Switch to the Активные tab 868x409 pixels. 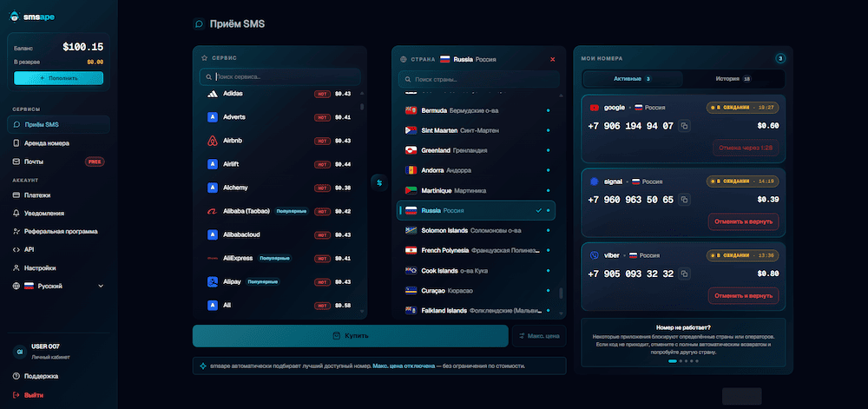point(633,79)
